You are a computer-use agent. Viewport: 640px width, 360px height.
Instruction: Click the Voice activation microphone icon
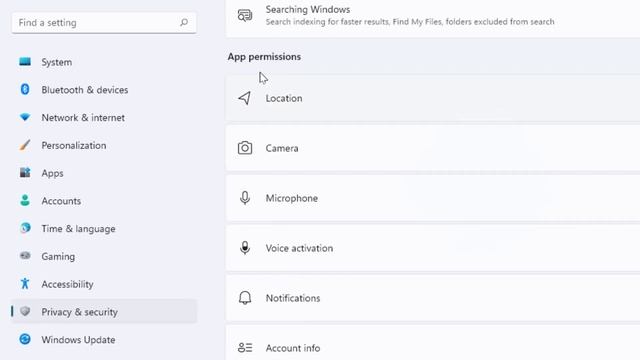tap(245, 248)
